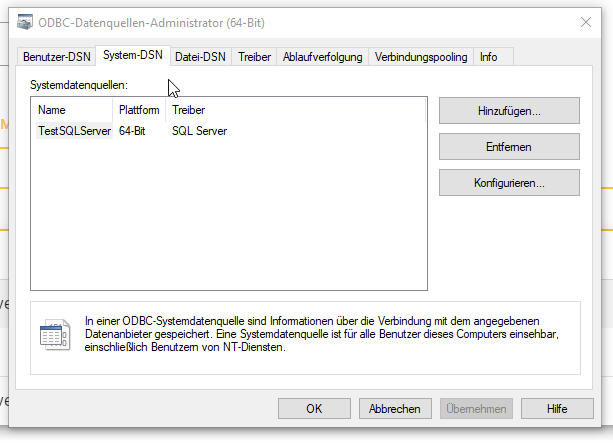Select the System-DSN tab

(132, 56)
